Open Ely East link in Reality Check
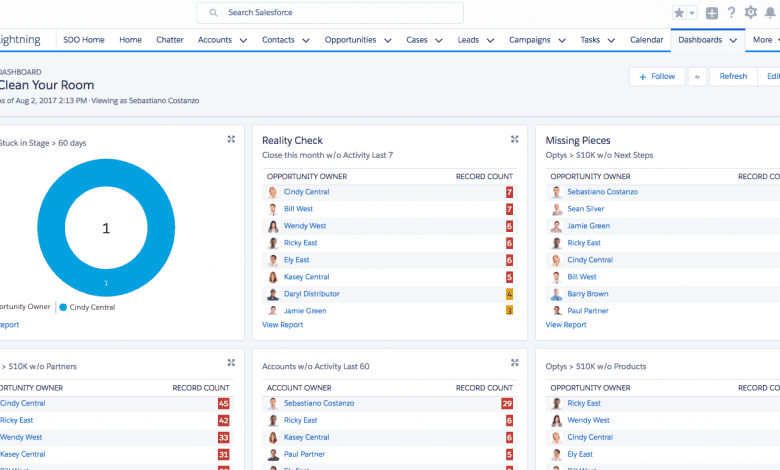Image resolution: width=780 pixels, height=470 pixels. click(296, 260)
